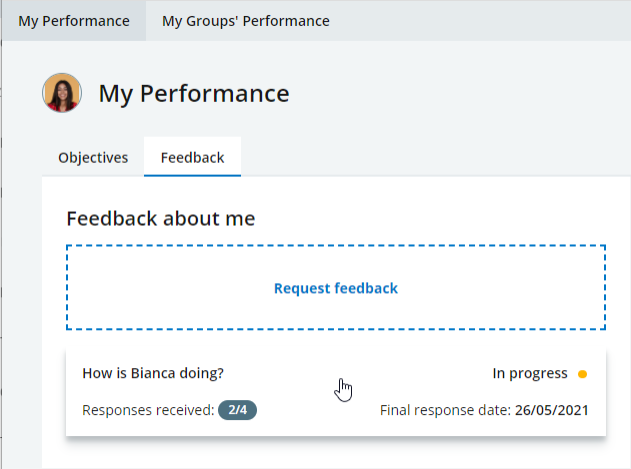Click the large My Performance page heading
The image size is (631, 469).
[193, 94]
